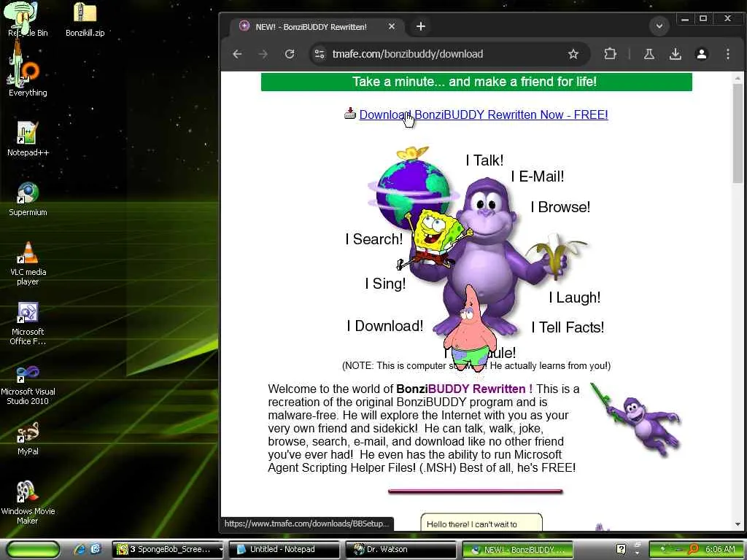Click the 'I Sing!' text
The height and width of the screenshot is (560, 747).
[x=385, y=284]
